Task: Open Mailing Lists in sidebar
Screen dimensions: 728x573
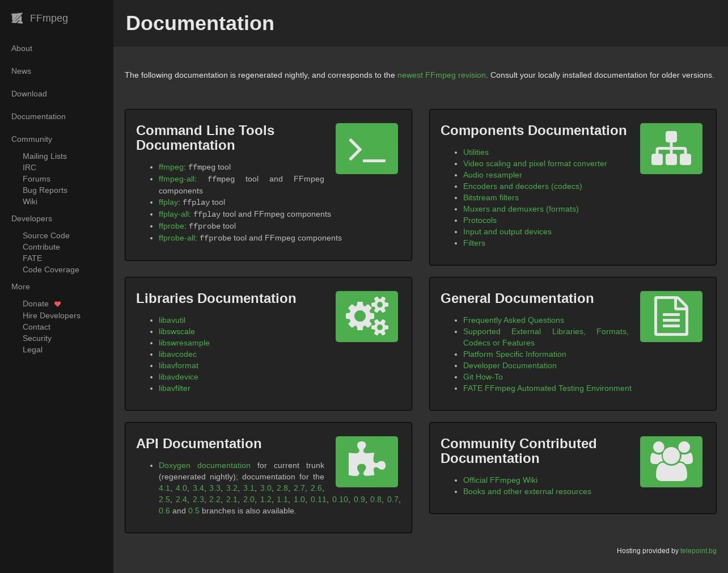Action: point(45,156)
